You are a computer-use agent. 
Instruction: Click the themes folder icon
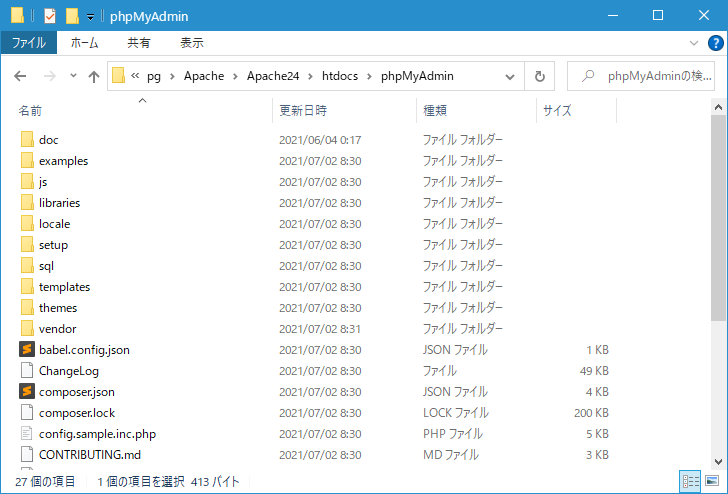(x=27, y=307)
